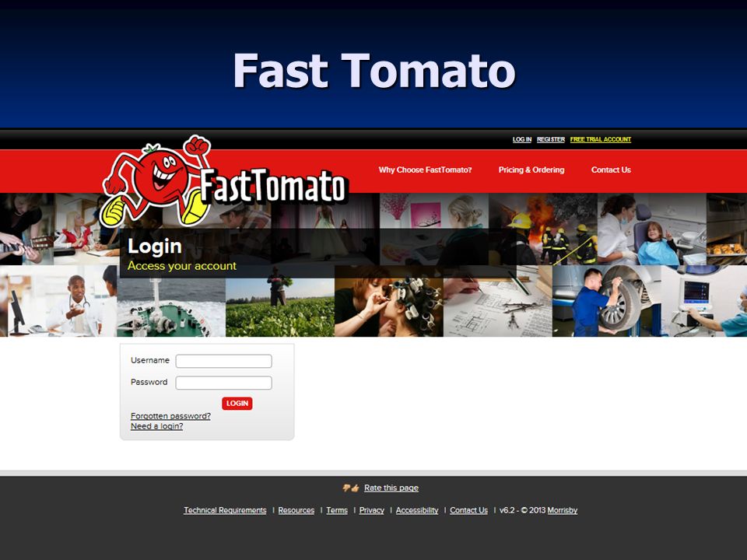The image size is (747, 560).
Task: Click the farmer in field photo
Action: coord(280,307)
